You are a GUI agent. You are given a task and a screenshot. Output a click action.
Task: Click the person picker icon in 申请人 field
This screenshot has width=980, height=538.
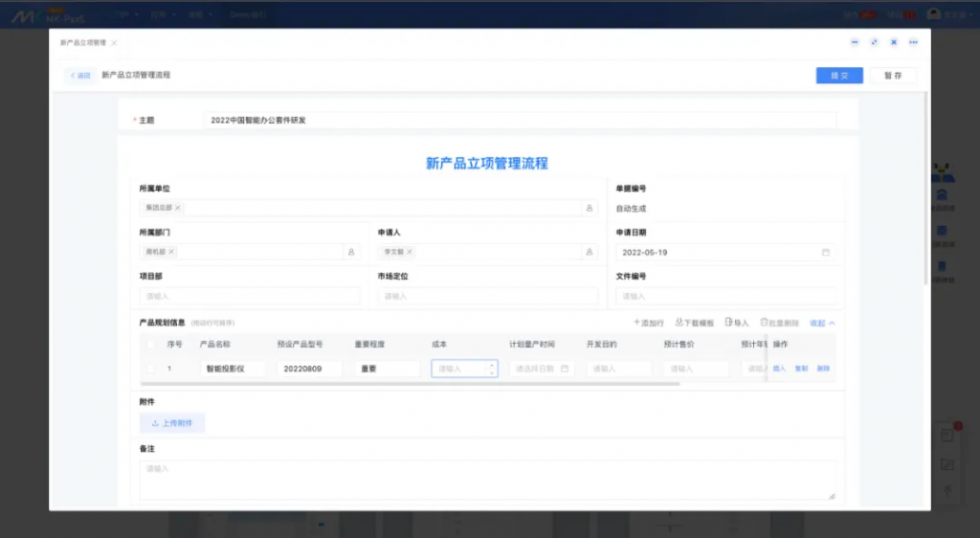(590, 252)
